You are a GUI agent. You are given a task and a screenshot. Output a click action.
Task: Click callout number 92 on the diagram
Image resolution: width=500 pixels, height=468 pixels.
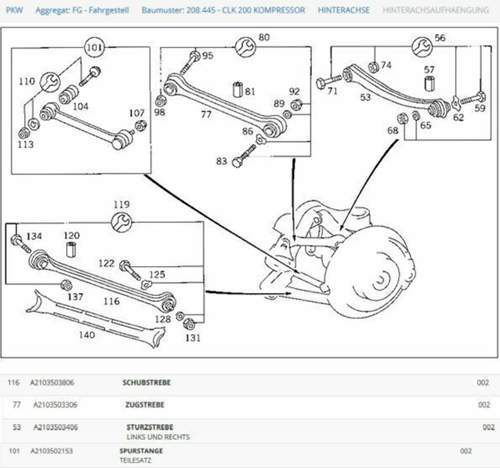coord(294,91)
